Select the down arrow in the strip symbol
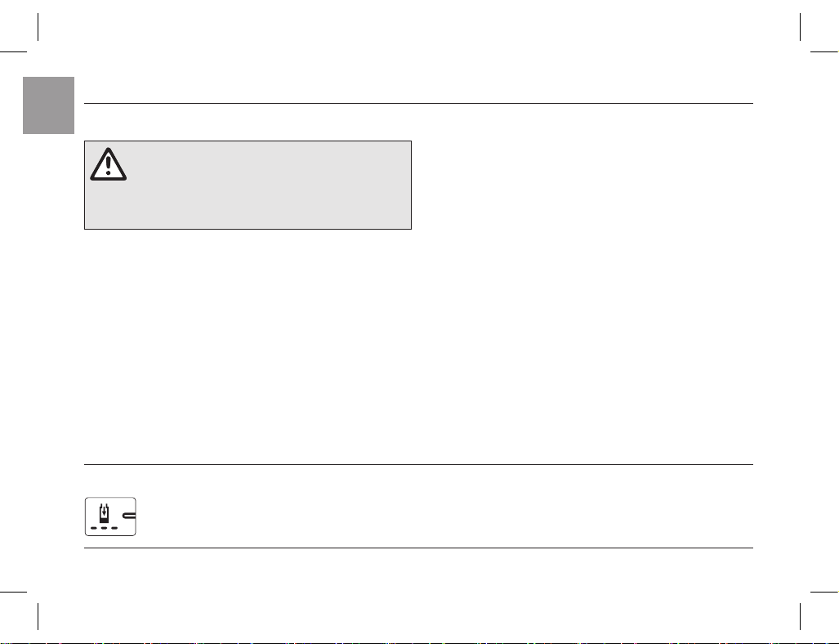 (104, 512)
